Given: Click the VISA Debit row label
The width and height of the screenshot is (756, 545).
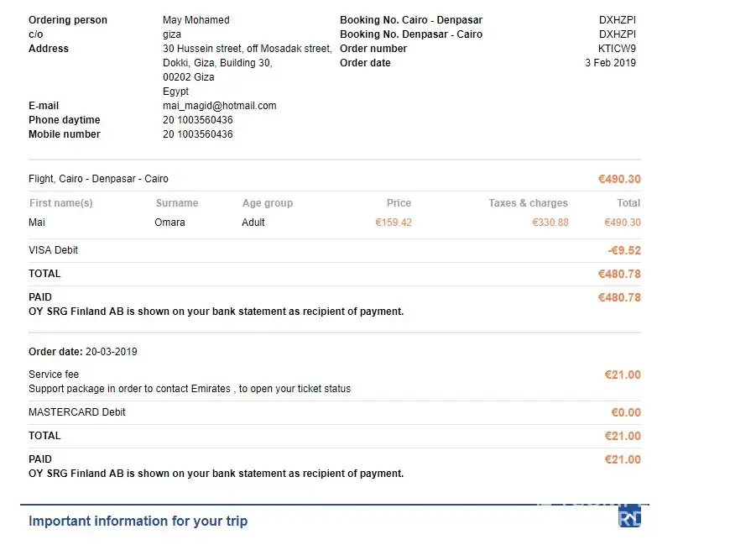Looking at the screenshot, I should tap(54, 250).
